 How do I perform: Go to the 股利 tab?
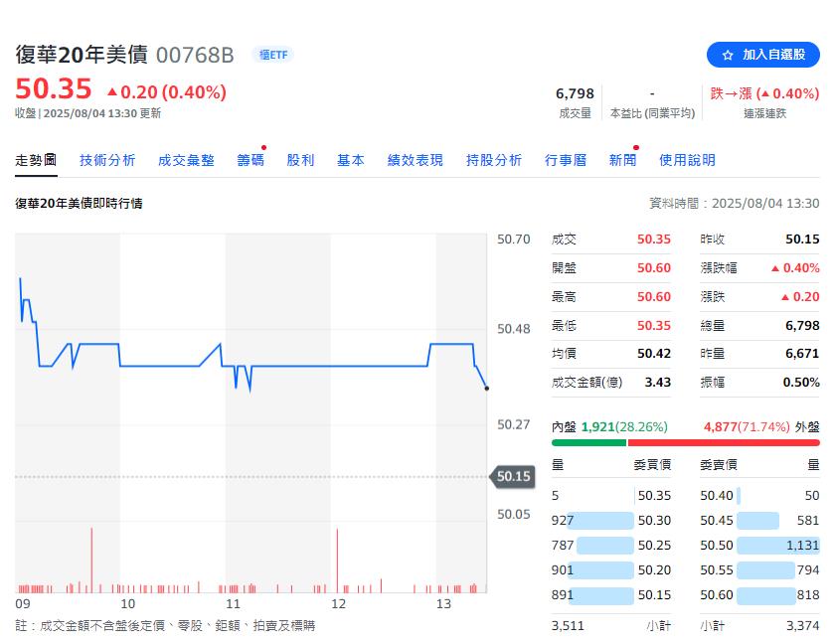(x=300, y=160)
